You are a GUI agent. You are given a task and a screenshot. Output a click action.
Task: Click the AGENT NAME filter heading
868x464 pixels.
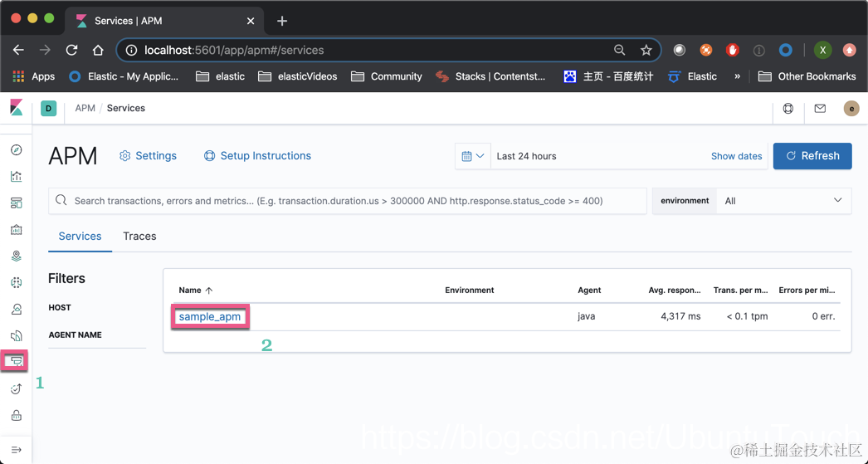pos(76,335)
